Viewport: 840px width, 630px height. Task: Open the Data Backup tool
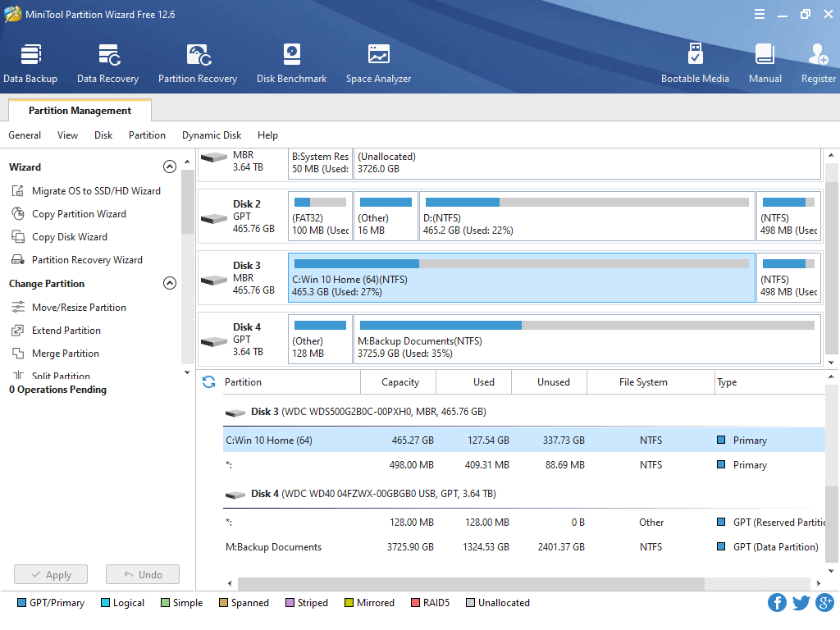(x=30, y=64)
